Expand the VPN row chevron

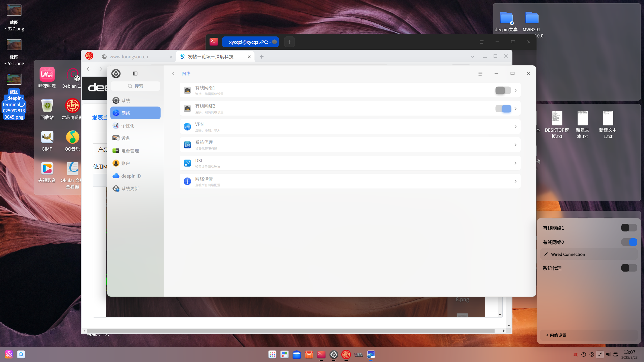[x=515, y=127]
